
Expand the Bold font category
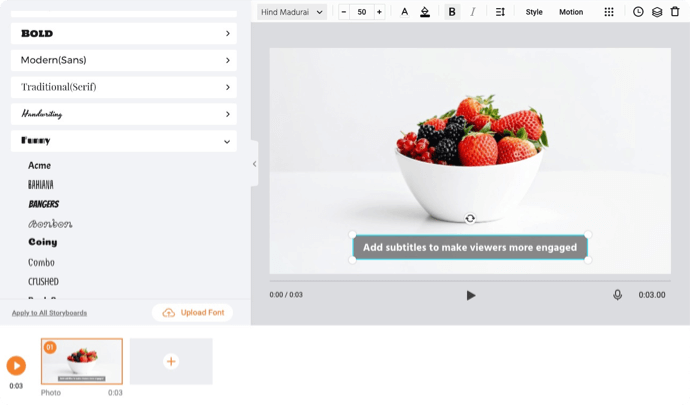(x=124, y=33)
